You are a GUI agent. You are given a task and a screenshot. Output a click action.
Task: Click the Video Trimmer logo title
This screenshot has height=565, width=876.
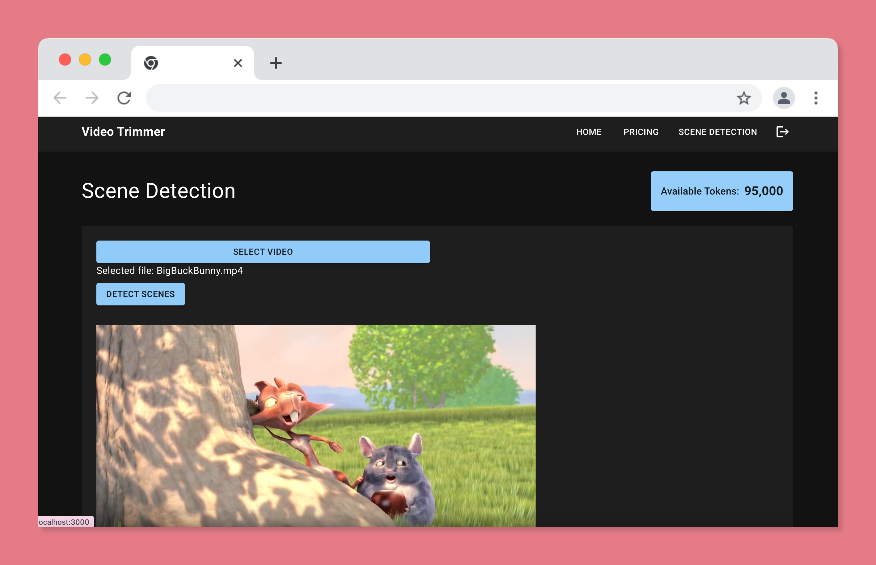123,132
